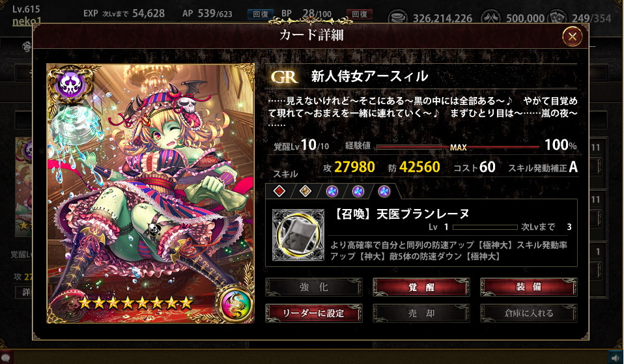Click the BP 回復 recover button
Screen dimensions: 624x364
360,14
